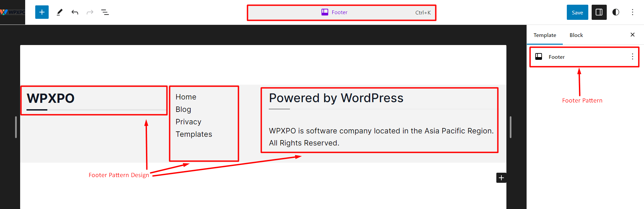Click the Templates footer link

[194, 134]
